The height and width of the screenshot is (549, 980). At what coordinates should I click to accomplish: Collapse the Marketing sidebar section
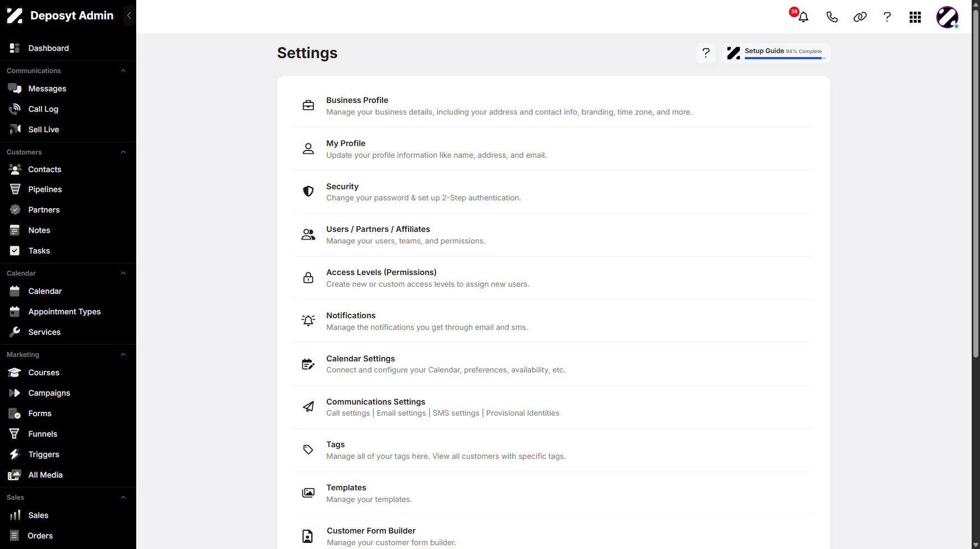pos(123,355)
